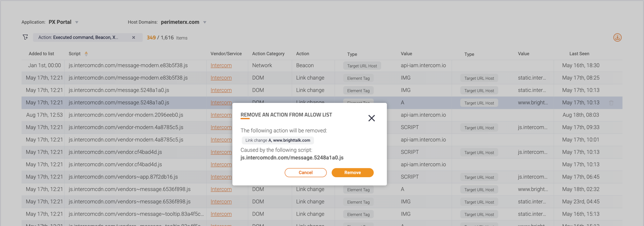644x226 pixels.
Task: Click the trash icon on highlighted row
Action: (611, 103)
